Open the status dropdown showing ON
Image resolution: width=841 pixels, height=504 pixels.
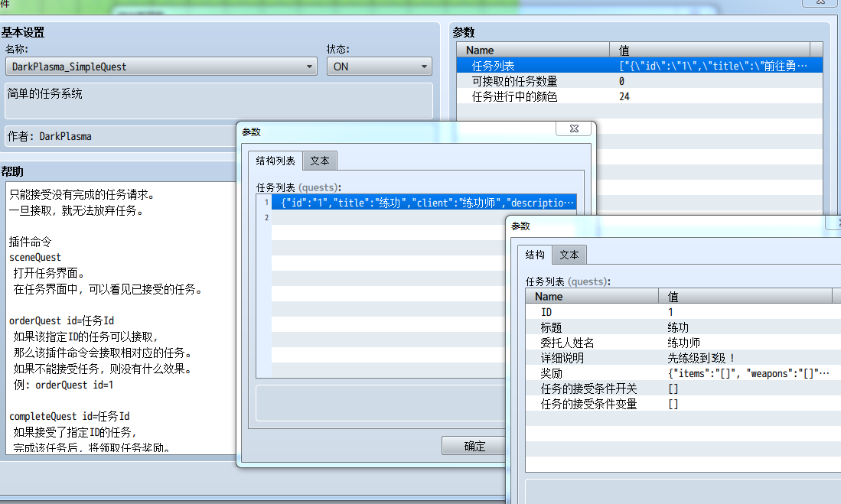pos(380,67)
